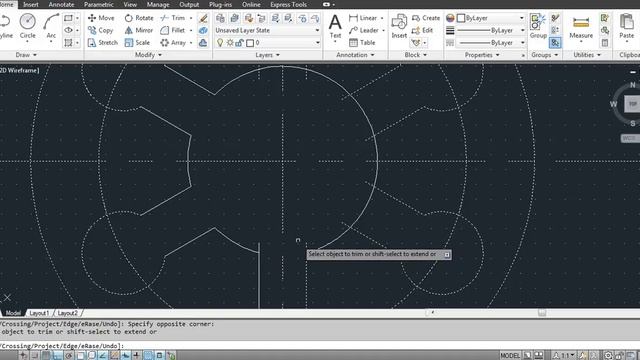Click the Create block tool
The width and height of the screenshot is (640, 360).
[426, 18]
